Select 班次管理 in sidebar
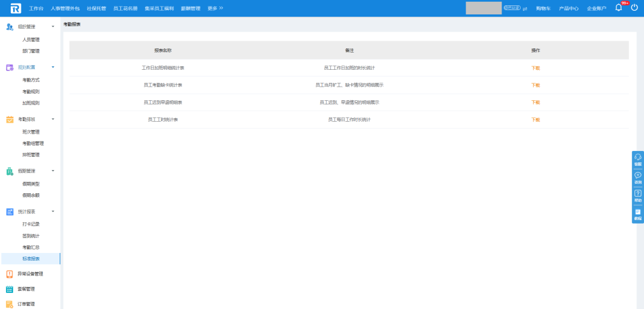 click(x=31, y=132)
